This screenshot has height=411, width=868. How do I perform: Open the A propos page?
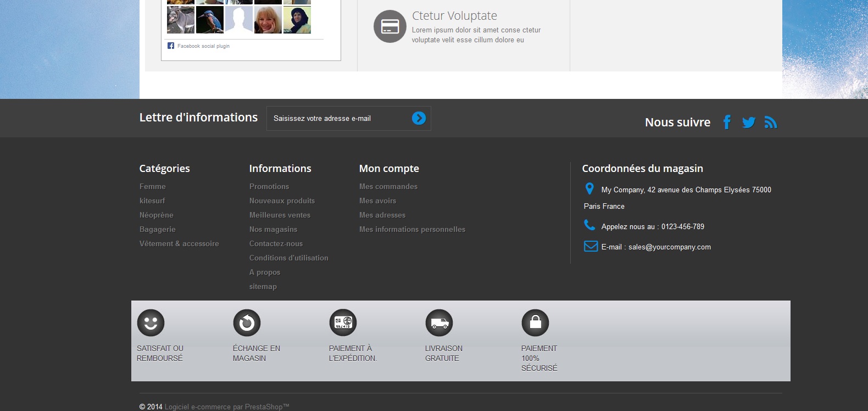tap(265, 272)
